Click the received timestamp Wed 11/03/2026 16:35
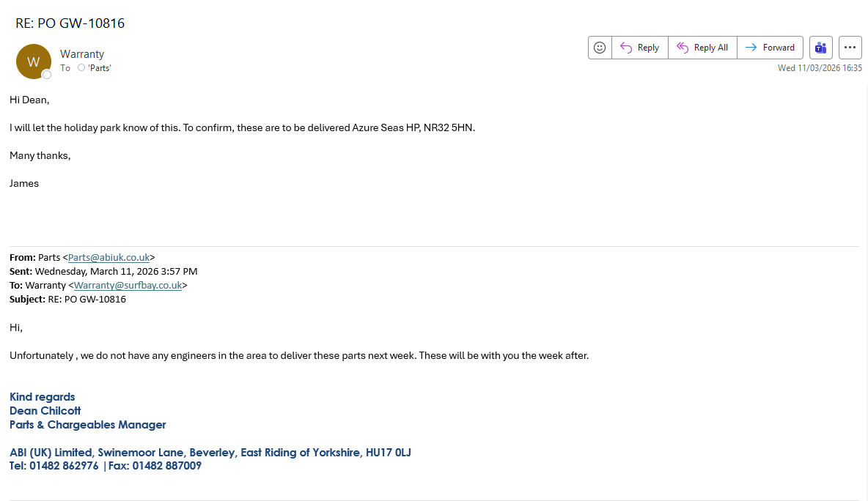The width and height of the screenshot is (868, 501). click(820, 68)
